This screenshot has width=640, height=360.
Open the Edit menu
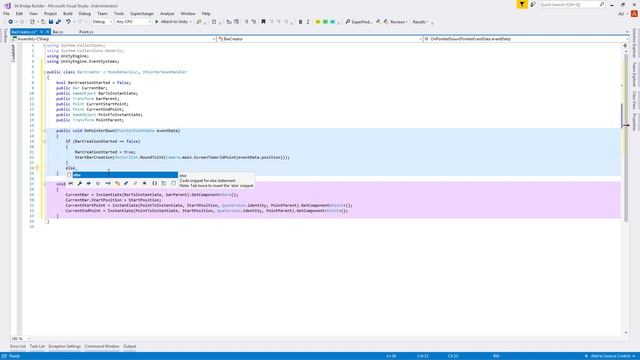19,13
